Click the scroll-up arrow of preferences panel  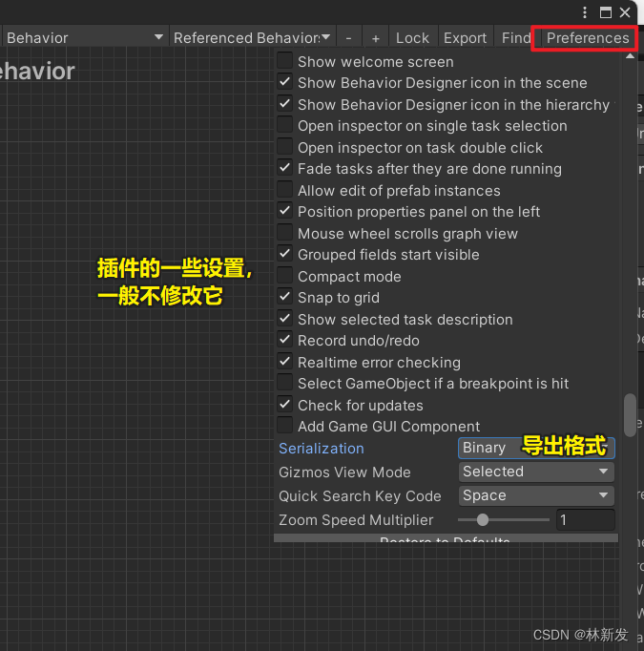(630, 56)
